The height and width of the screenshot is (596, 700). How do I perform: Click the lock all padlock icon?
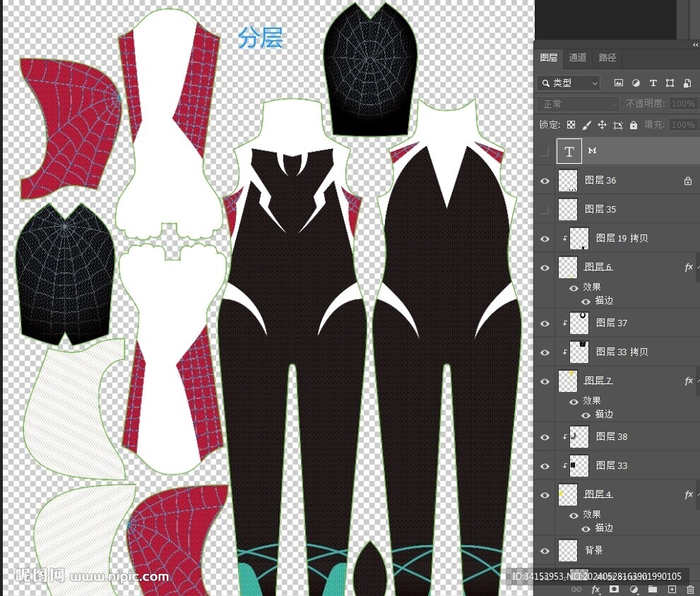[x=634, y=125]
